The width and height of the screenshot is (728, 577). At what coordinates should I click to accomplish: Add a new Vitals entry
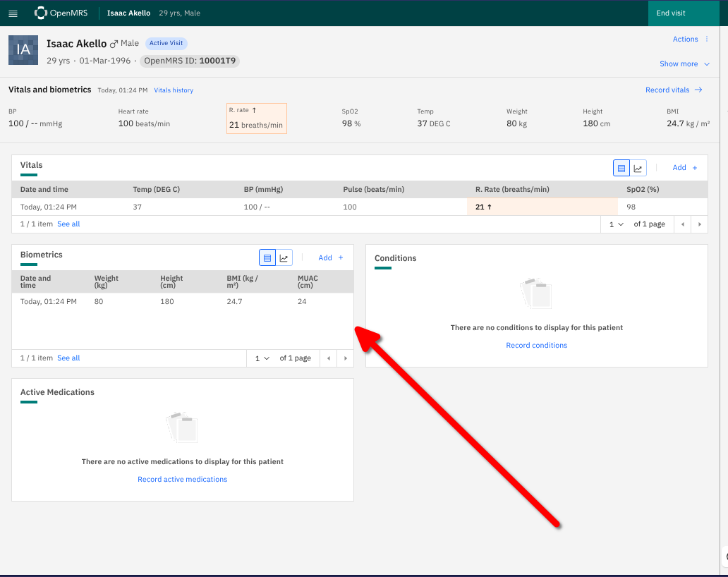[684, 168]
